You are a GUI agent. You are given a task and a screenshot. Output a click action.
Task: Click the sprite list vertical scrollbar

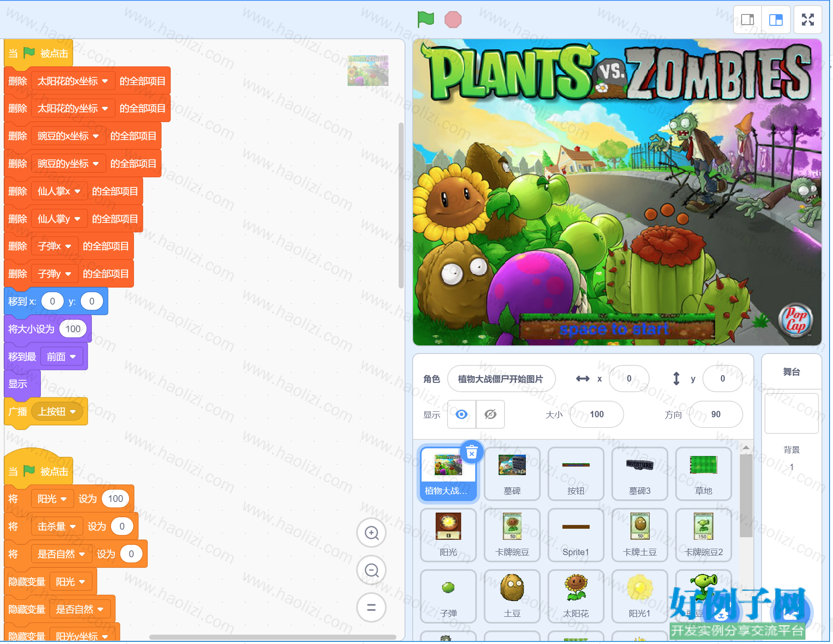(x=746, y=496)
